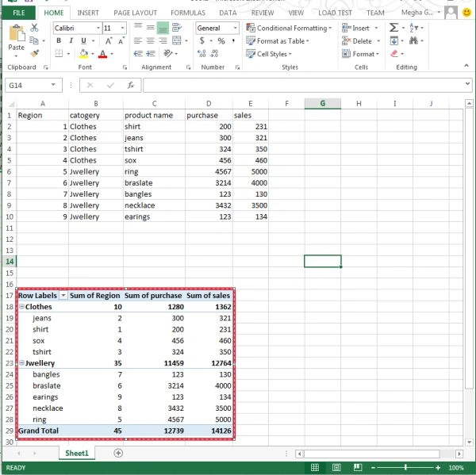The height and width of the screenshot is (475, 476).
Task: Switch to the FORMULAS tab
Action: pos(188,13)
